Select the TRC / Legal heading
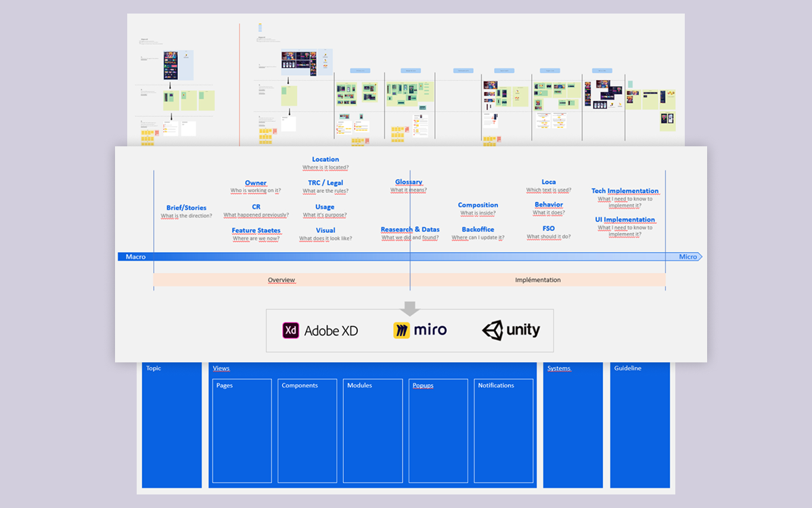Viewport: 812px width, 508px height. click(325, 183)
